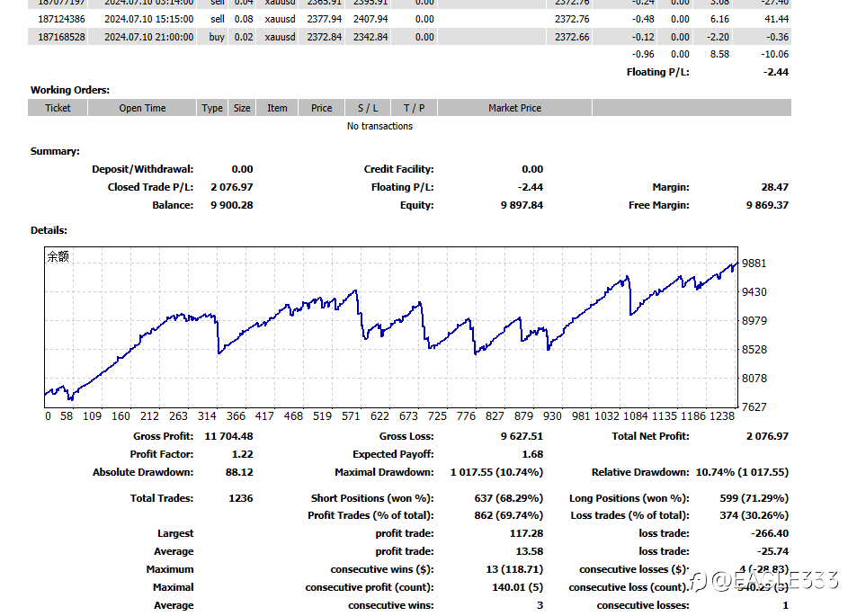Click the average consecutive wins label
Viewport: 848px width, 616px height.
coord(390,605)
